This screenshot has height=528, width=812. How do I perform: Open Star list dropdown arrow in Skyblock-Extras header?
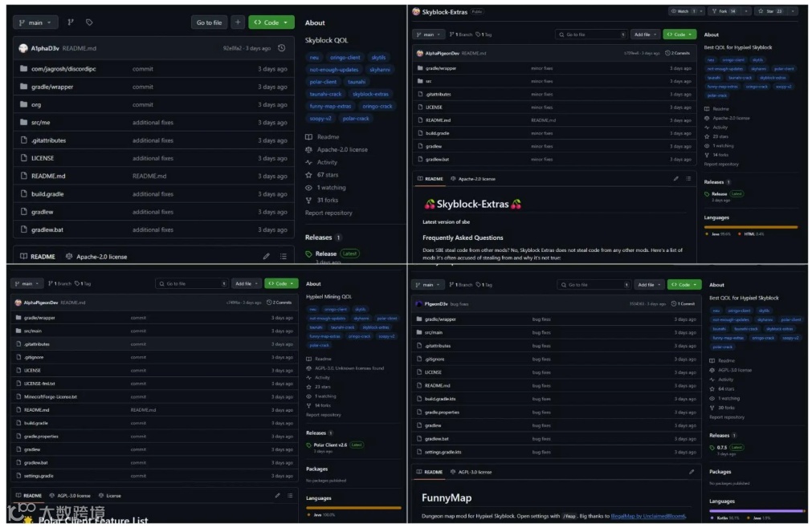(793, 11)
